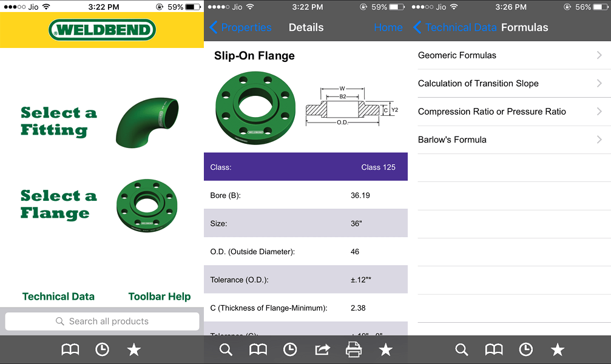Tap the green flange image on home

tap(147, 206)
